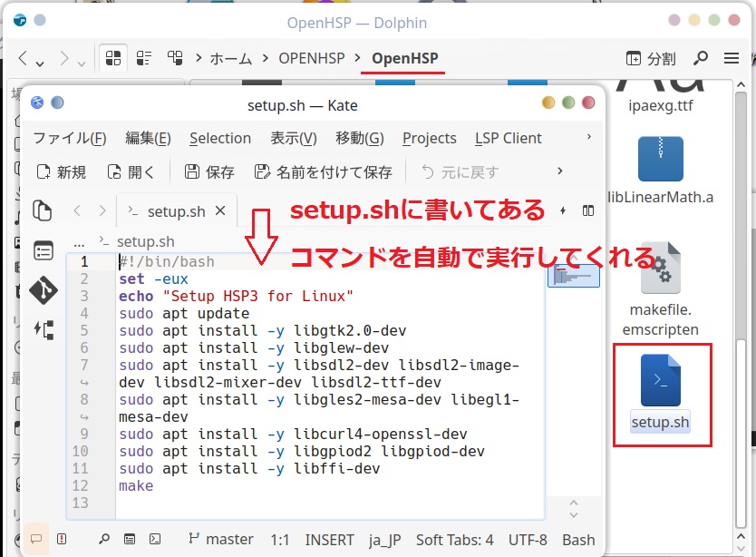Open the 表示(V) menu
The image size is (756, 557).
(293, 138)
